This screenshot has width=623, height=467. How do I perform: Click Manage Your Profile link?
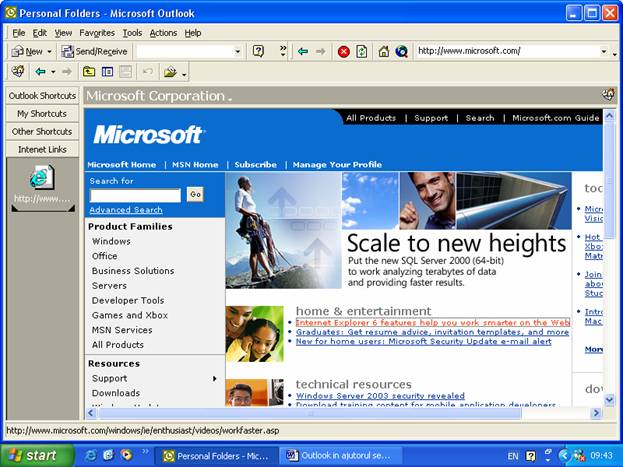tap(337, 165)
